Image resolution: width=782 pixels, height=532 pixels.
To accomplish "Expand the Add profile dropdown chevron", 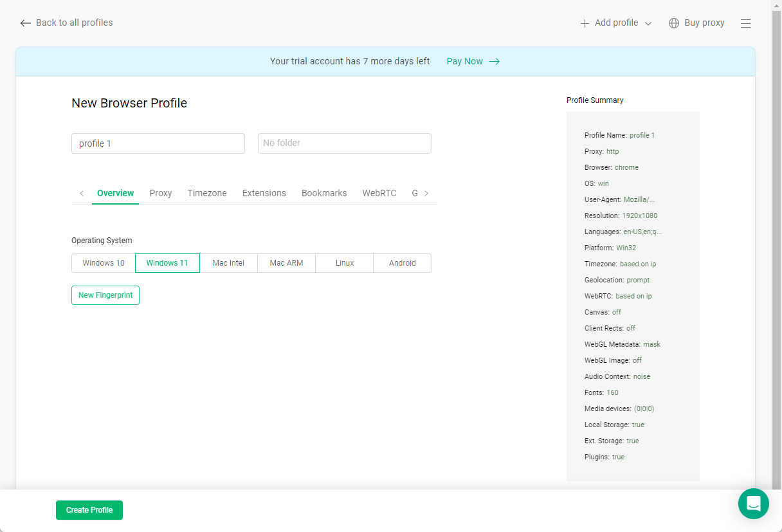I will 648,24.
